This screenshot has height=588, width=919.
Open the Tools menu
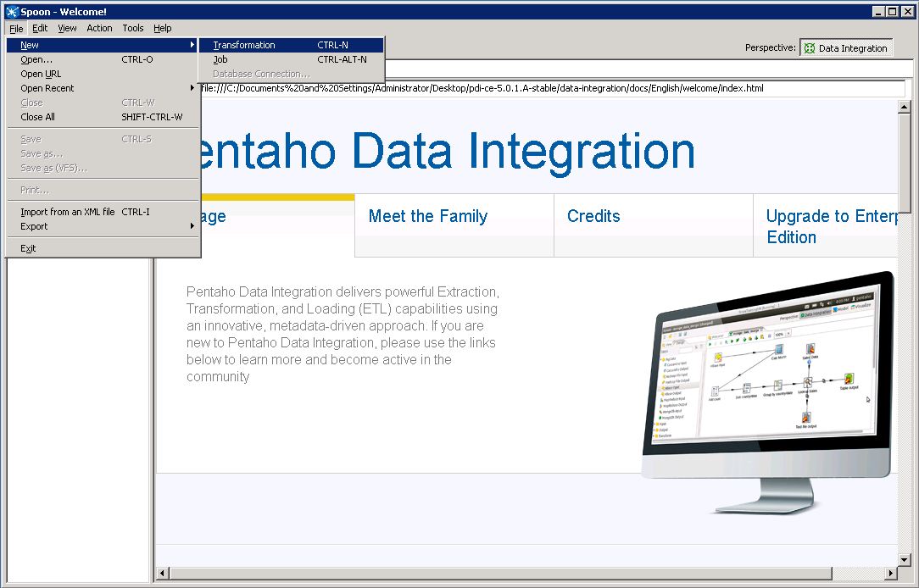click(132, 28)
